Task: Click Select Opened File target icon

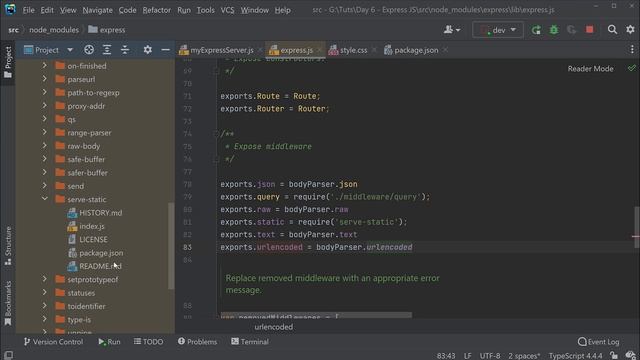Action: click(x=89, y=50)
